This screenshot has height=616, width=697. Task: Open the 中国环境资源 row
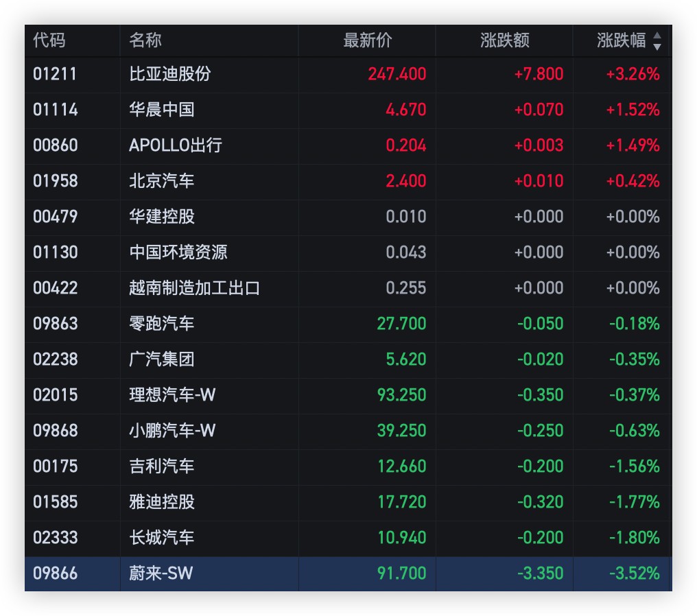178,252
